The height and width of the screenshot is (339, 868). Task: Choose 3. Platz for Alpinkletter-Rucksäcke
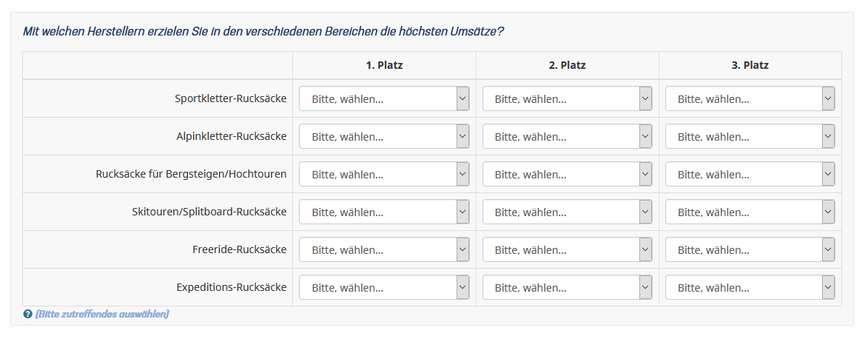click(750, 136)
